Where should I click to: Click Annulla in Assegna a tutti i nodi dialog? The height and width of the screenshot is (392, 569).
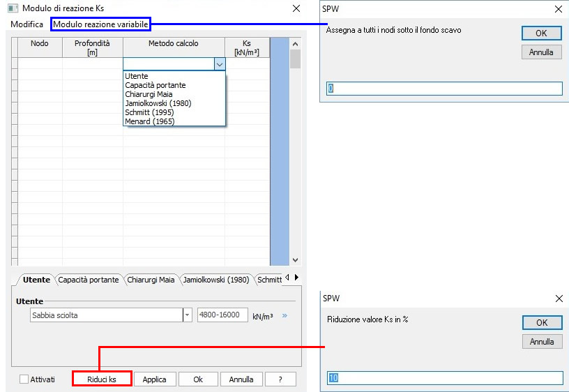[542, 52]
